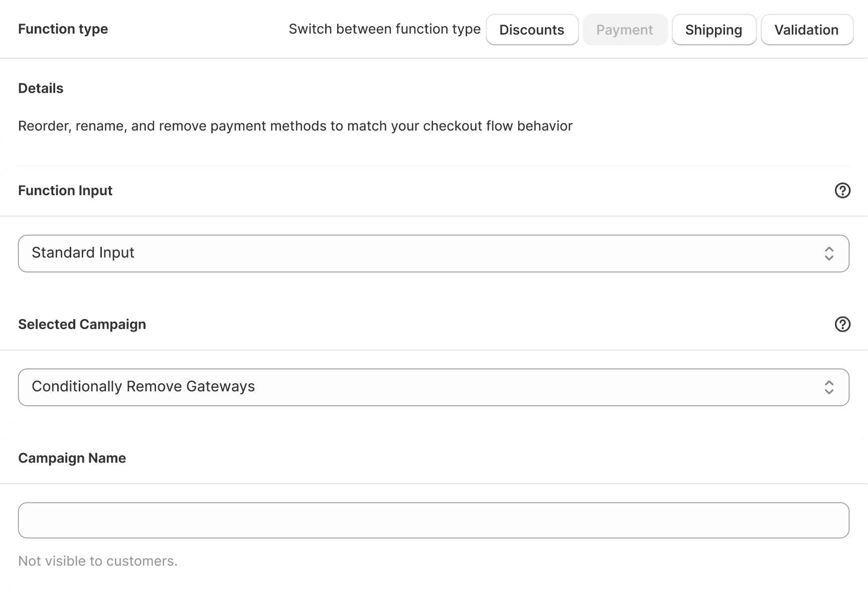Screen dimensions: 868x592
Task: Choose the Validation function type
Action: [x=806, y=30]
